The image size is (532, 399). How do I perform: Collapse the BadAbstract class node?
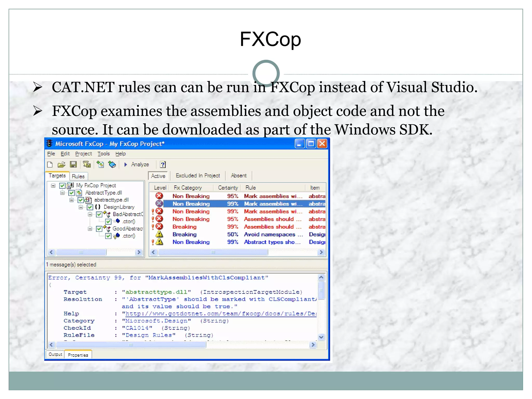[90, 214]
